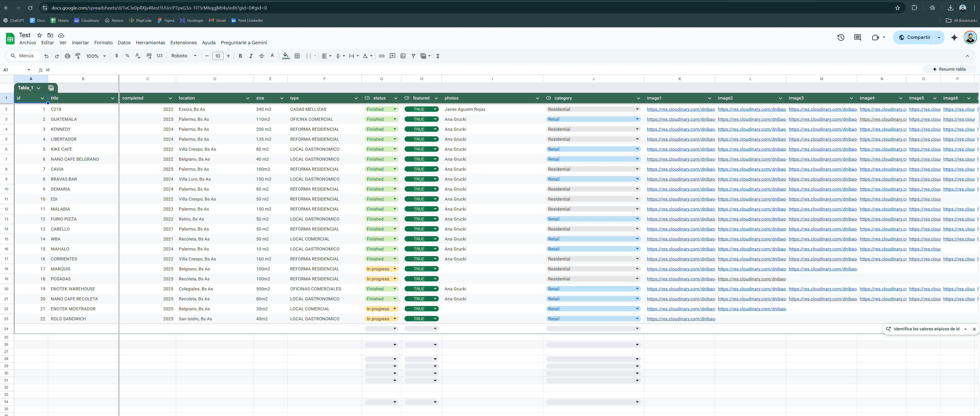The width and height of the screenshot is (980, 416).
Task: Click the create filter funnel icon
Action: click(413, 56)
